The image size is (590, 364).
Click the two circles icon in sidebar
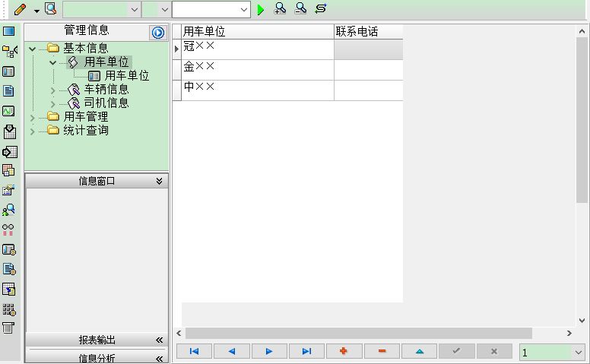click(8, 229)
